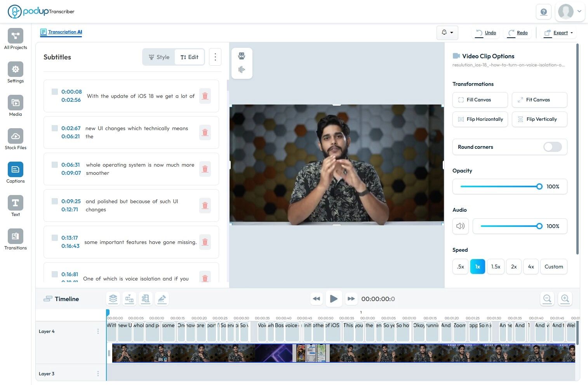Select the video clip thumbnail strip in Layer 4
Image resolution: width=588 pixels, height=385 pixels.
click(343, 353)
